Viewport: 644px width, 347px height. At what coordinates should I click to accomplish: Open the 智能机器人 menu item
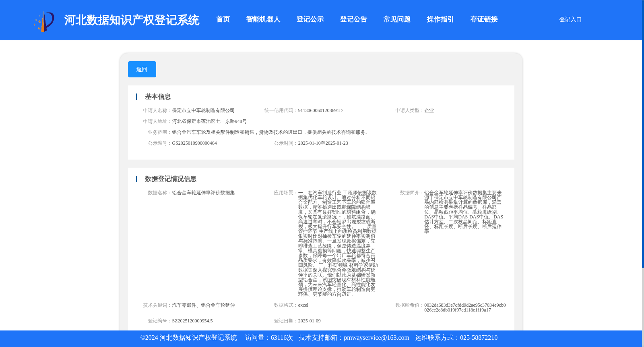(263, 19)
